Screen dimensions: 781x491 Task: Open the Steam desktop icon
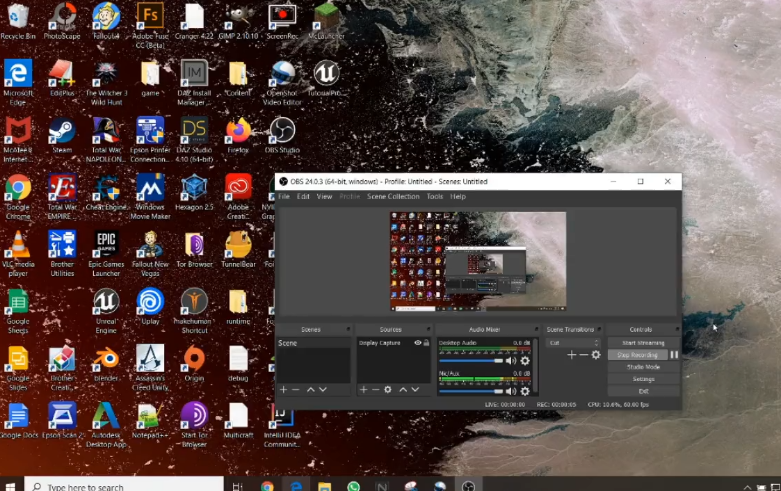[x=62, y=135]
